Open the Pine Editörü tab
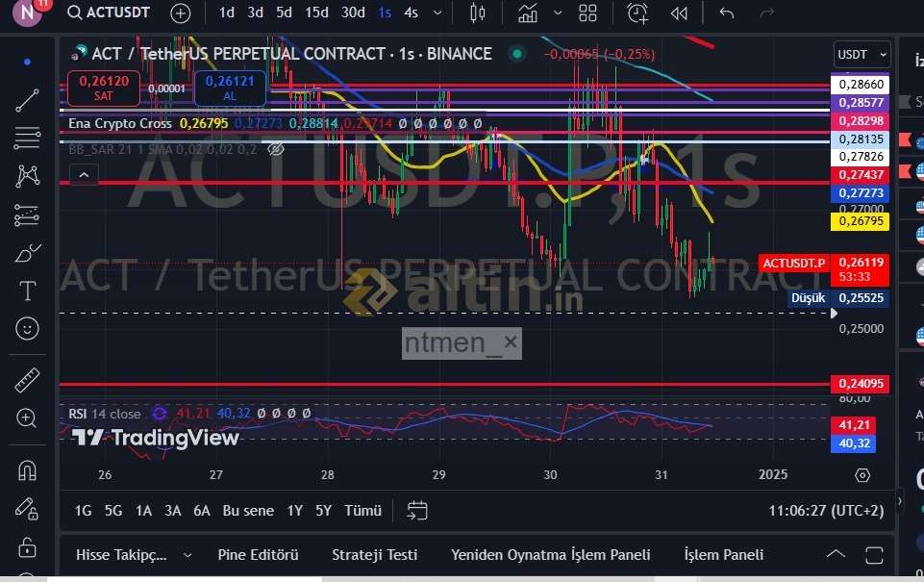Image resolution: width=924 pixels, height=582 pixels. click(258, 555)
